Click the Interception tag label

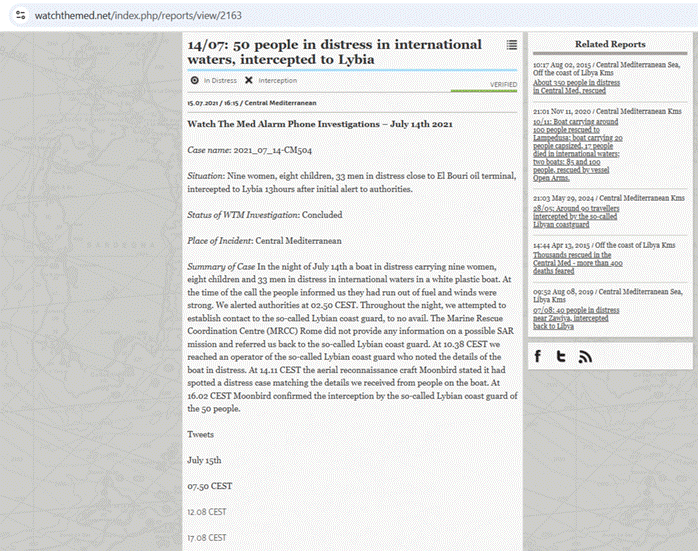277,80
